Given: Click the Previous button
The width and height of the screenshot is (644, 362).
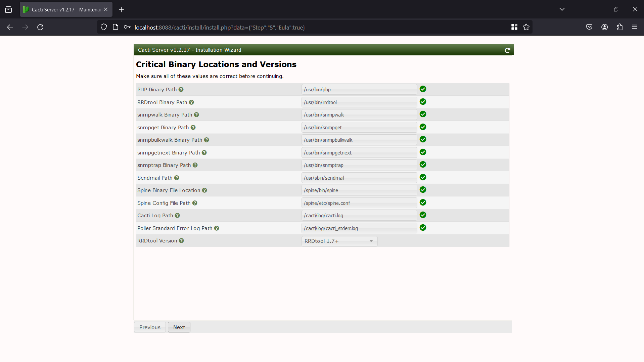Looking at the screenshot, I should click(x=150, y=327).
